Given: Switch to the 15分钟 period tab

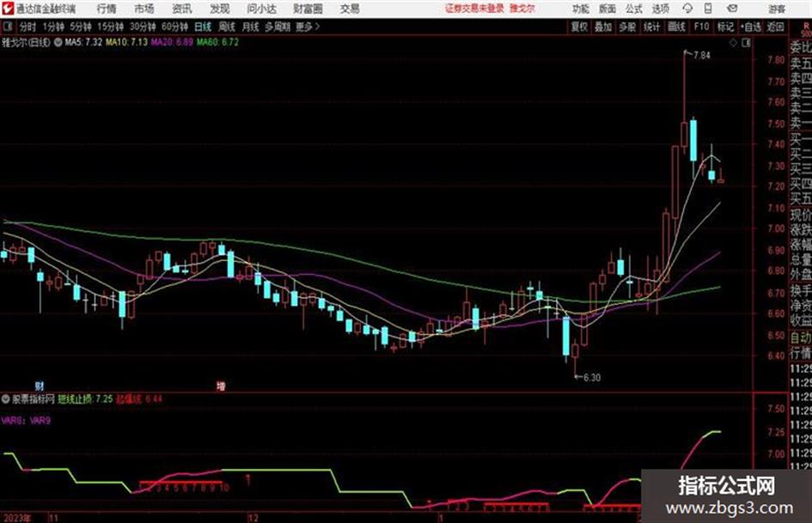Looking at the screenshot, I should 111,27.
